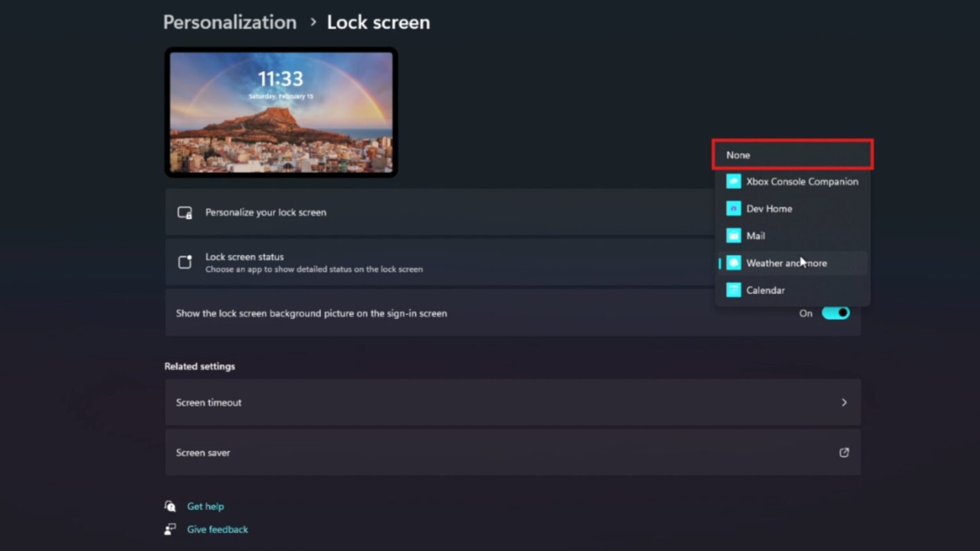Click the Dev Home app icon
Viewport: 980px width, 551px height.
732,209
